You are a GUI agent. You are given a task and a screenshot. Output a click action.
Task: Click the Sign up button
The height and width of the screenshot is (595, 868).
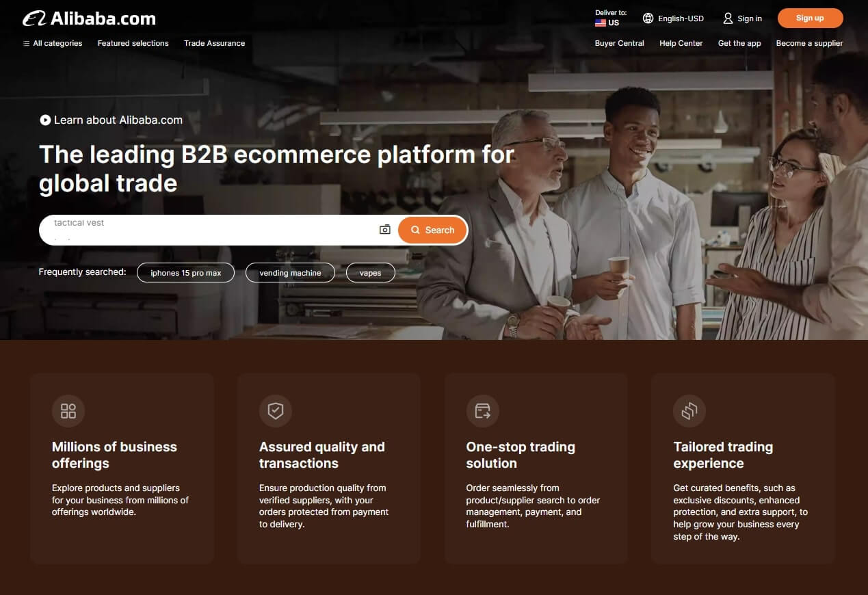pyautogui.click(x=810, y=18)
